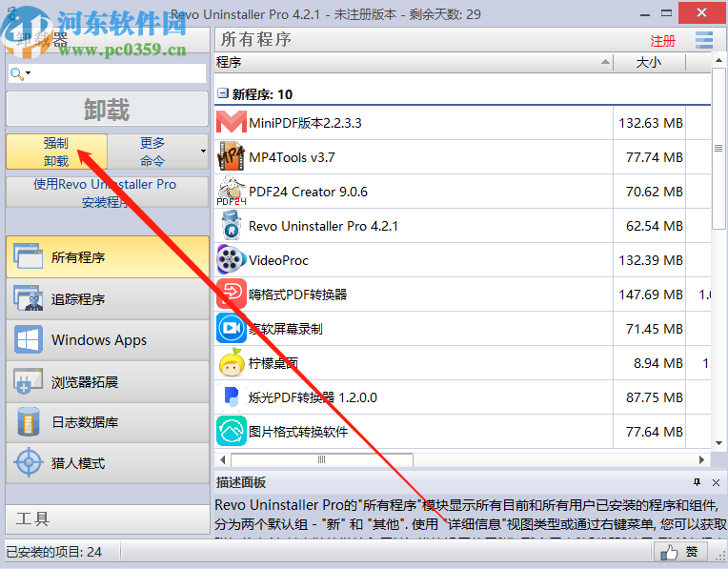The width and height of the screenshot is (728, 569).
Task: Click the 图片格式转换软件 teal icon
Action: [x=231, y=432]
